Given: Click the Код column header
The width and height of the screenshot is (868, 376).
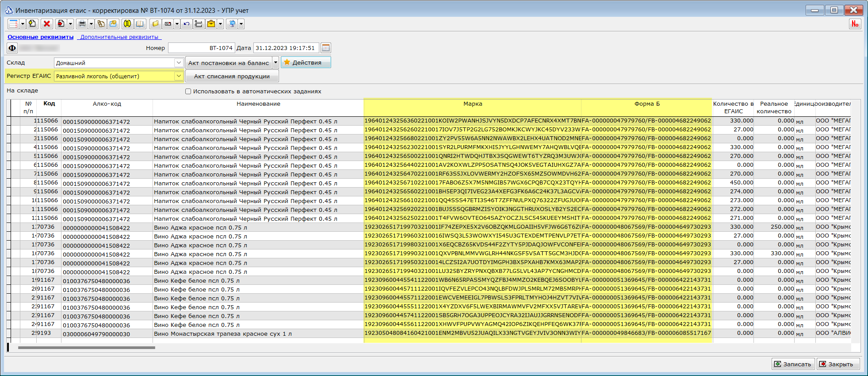Looking at the screenshot, I should [49, 107].
